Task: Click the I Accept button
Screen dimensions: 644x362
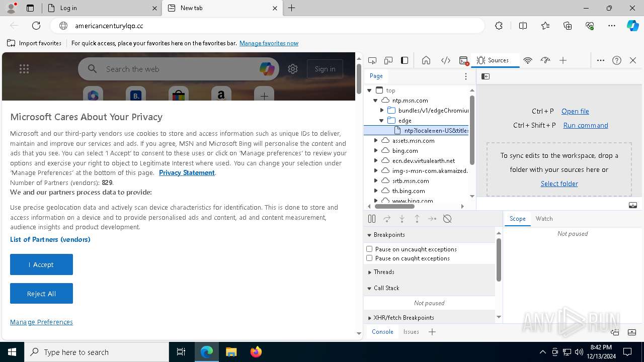Action: (41, 264)
